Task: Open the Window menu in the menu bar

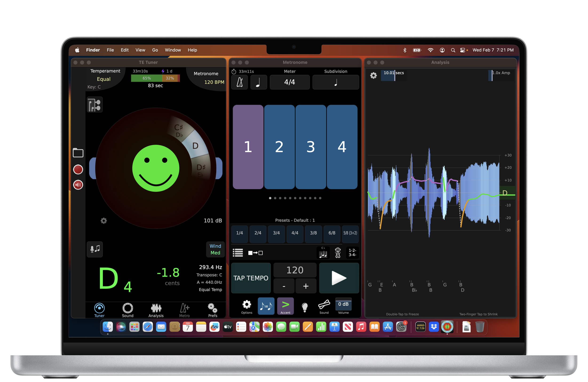Action: (x=173, y=50)
